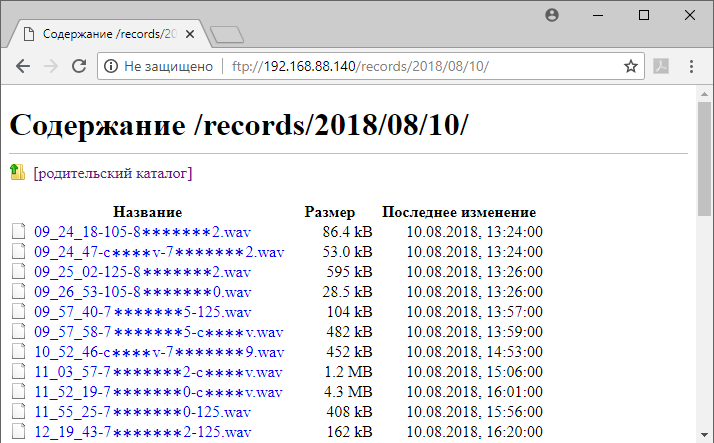Open a new tab with the blank tab button
The height and width of the screenshot is (443, 714).
[x=227, y=35]
